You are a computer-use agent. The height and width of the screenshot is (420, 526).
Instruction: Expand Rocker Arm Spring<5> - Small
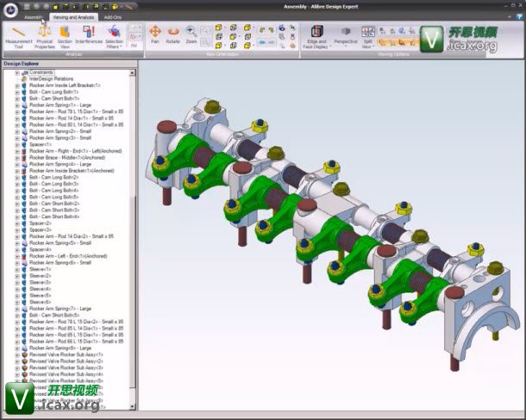[17, 243]
